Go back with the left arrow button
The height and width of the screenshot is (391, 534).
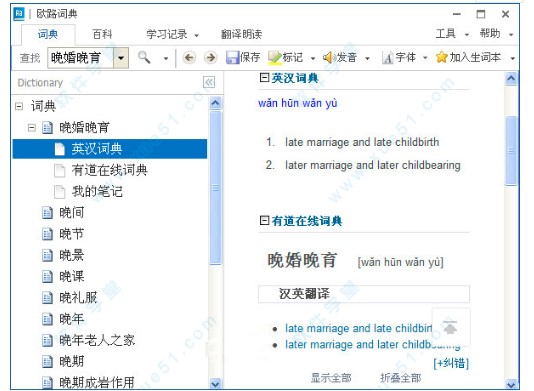[x=189, y=57]
